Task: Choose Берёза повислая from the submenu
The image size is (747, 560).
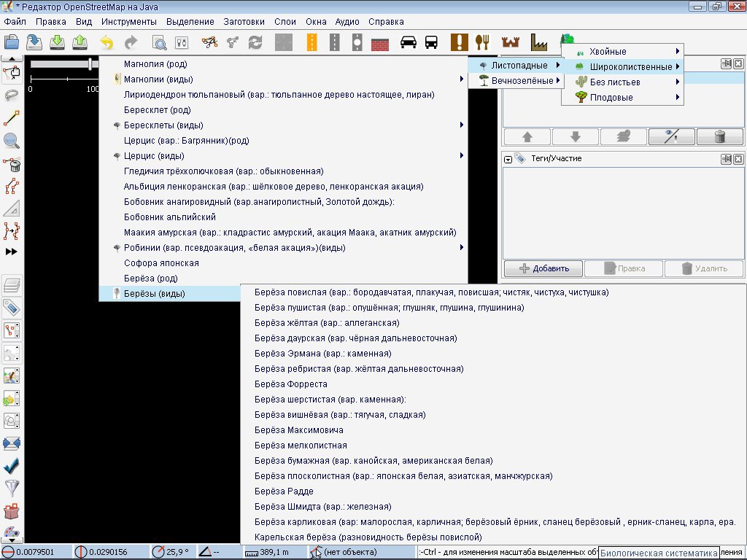Action: pyautogui.click(x=431, y=292)
